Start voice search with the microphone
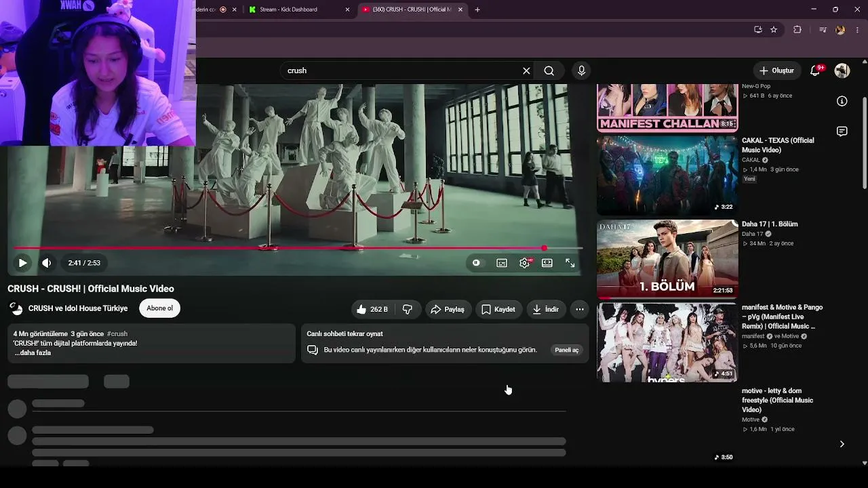Image resolution: width=868 pixels, height=488 pixels. (x=581, y=70)
